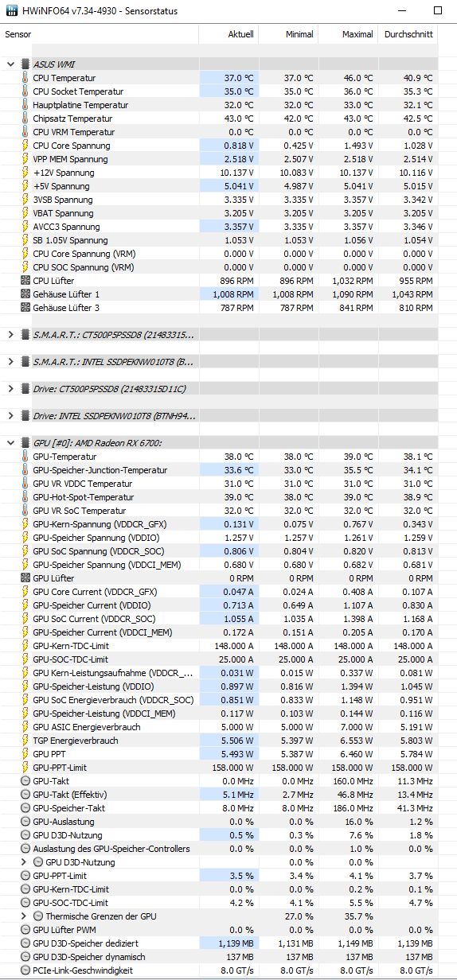Click chip icon of ASUS WMI group
This screenshot has width=457, height=980.
coord(25,64)
